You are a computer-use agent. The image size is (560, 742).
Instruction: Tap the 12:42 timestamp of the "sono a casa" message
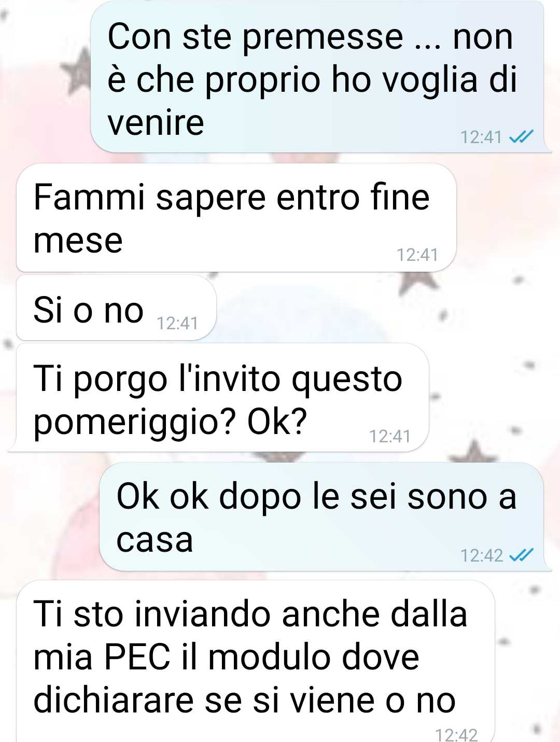(x=482, y=556)
